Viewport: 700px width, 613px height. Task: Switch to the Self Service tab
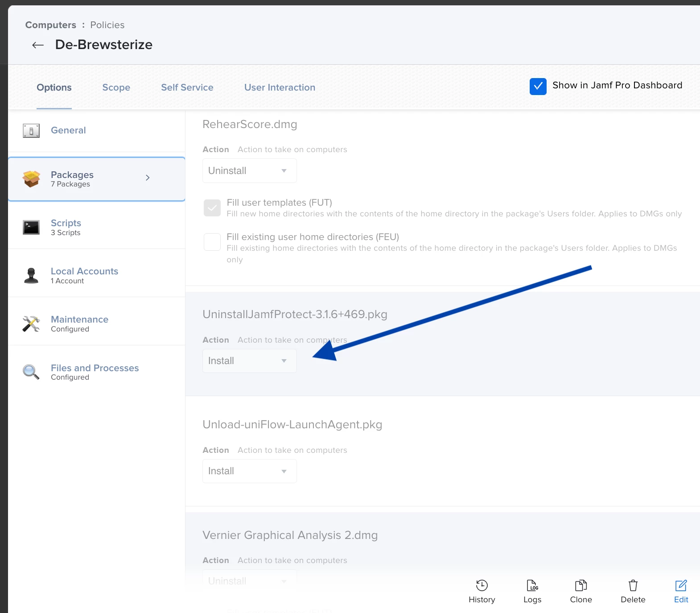[x=187, y=87]
